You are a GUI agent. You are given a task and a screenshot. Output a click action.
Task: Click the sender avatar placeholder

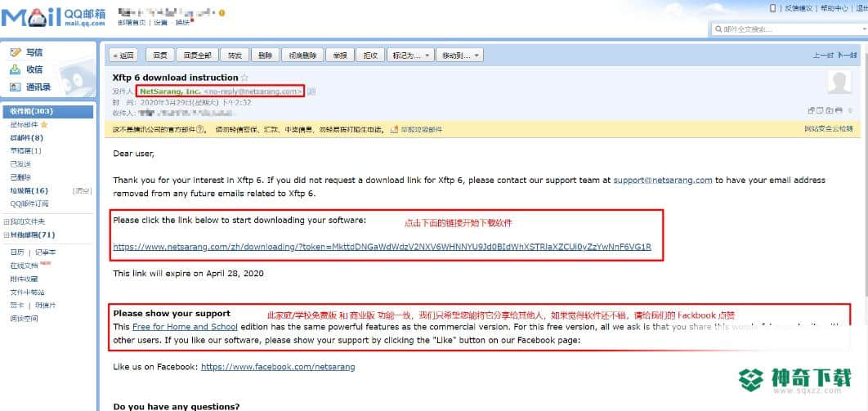[x=839, y=83]
